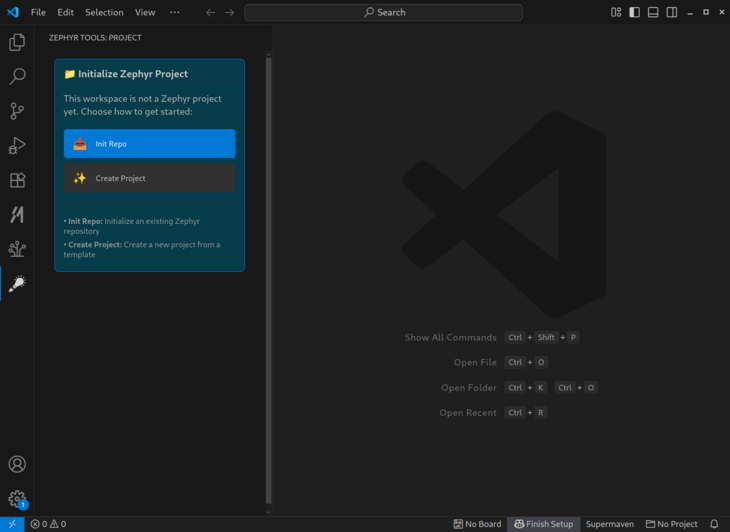Click Supermaven in status bar
This screenshot has width=730, height=532.
[609, 524]
